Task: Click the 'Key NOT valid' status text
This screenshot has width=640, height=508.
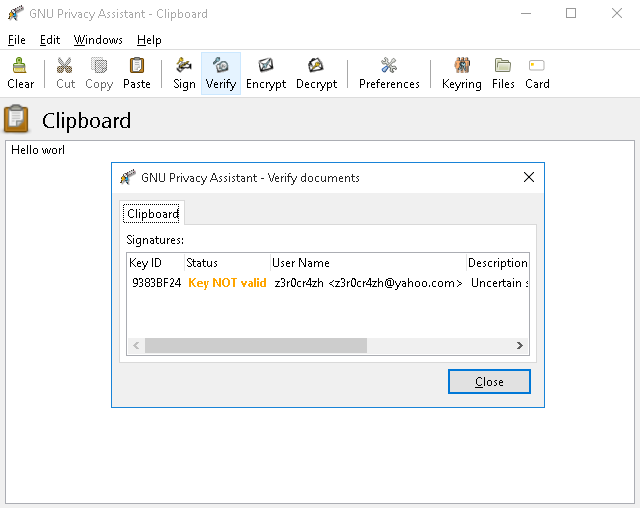Action: coord(227,283)
